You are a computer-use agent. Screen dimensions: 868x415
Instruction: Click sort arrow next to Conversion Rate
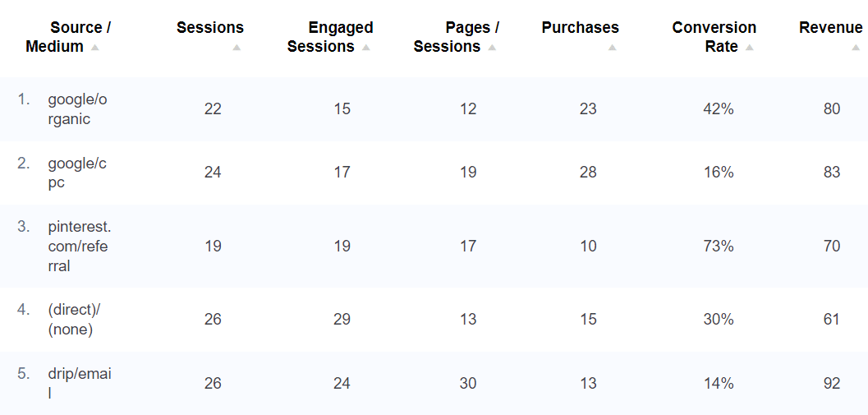749,48
